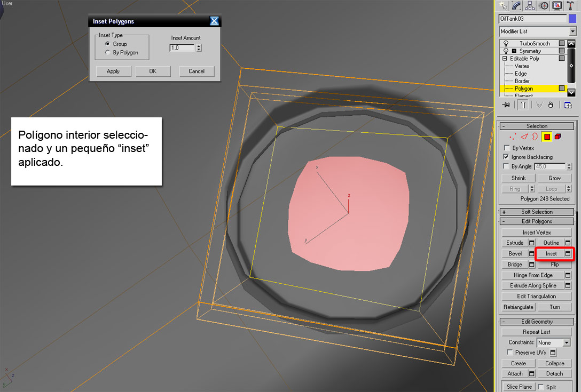Toggle the Symmetry modifier lightbulb

point(505,51)
